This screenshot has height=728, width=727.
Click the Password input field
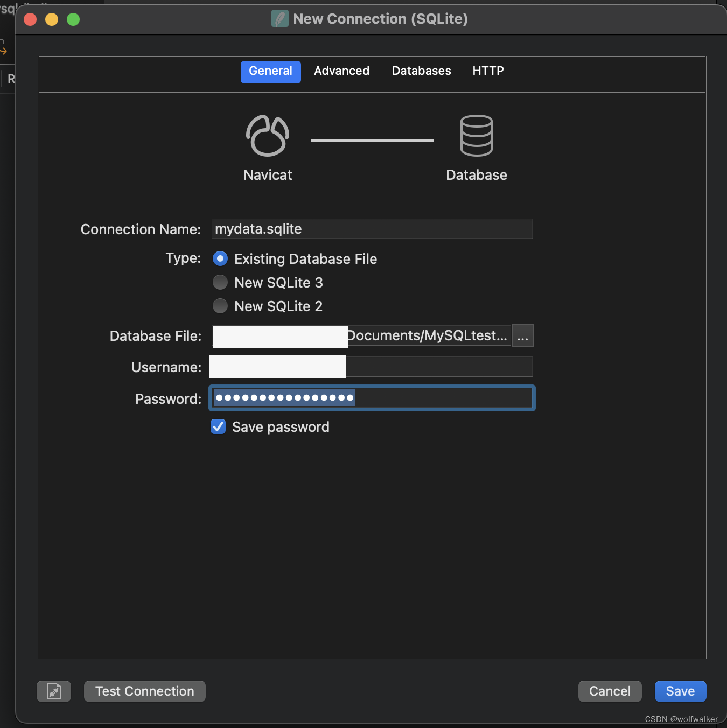tap(372, 398)
